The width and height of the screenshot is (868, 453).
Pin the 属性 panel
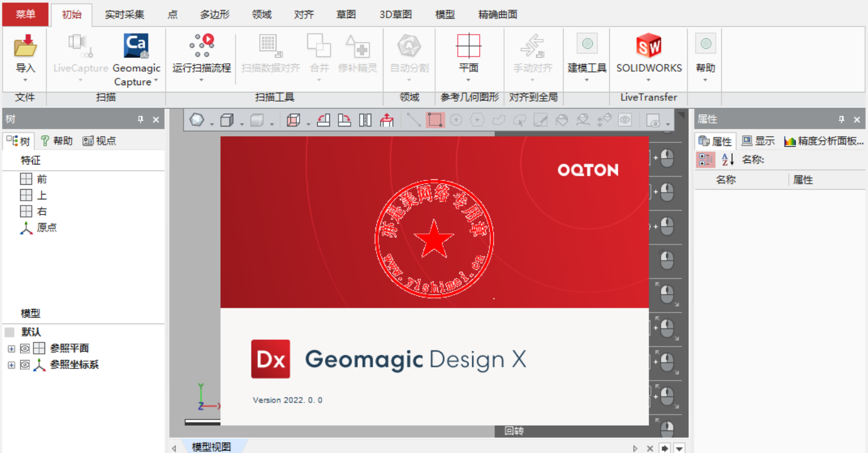click(x=842, y=120)
